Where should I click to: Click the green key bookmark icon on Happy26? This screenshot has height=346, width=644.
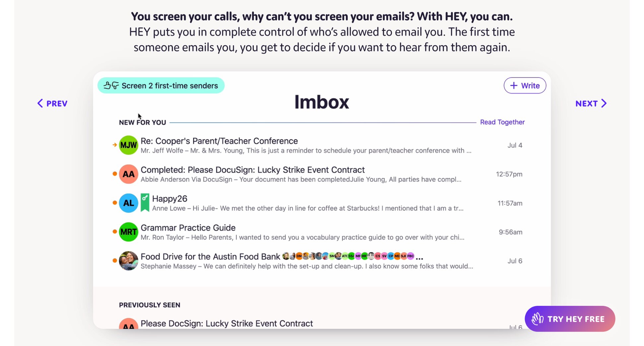145,202
